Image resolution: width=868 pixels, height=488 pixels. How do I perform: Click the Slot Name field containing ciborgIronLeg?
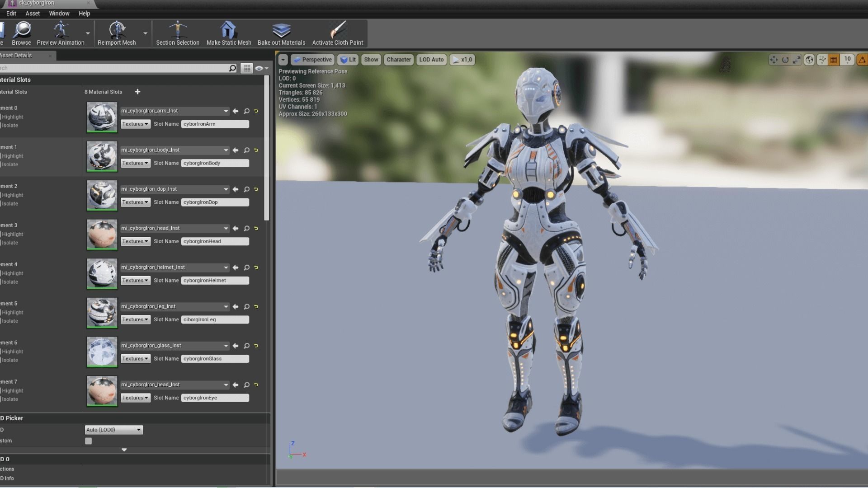(215, 320)
